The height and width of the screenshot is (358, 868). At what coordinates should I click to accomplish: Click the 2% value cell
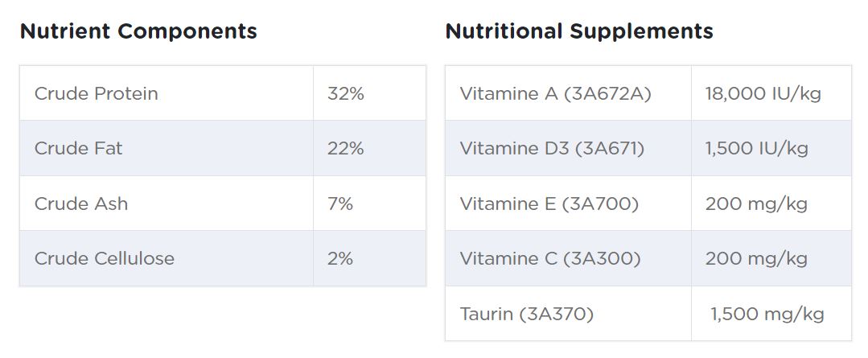pyautogui.click(x=341, y=258)
